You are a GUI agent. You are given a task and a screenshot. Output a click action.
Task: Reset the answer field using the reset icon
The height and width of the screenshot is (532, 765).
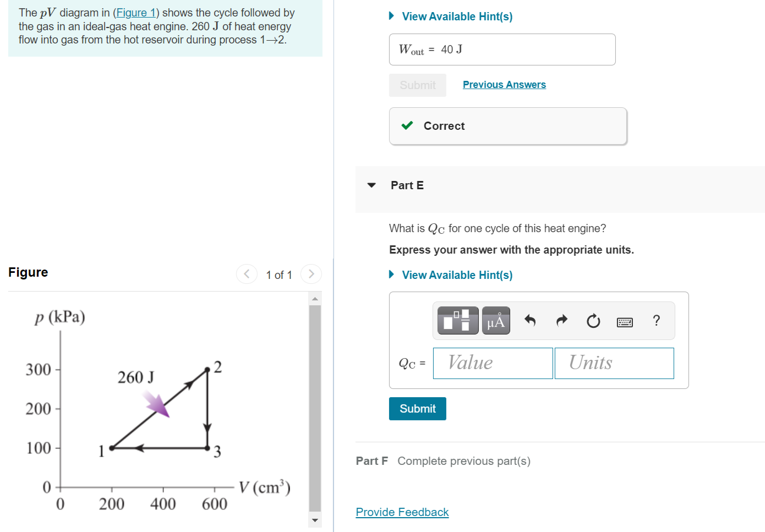coord(593,320)
